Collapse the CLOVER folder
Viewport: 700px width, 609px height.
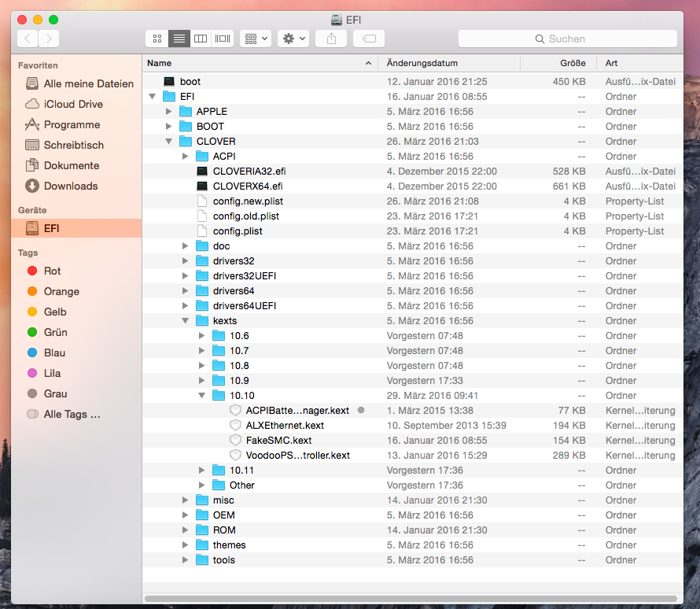(x=169, y=142)
